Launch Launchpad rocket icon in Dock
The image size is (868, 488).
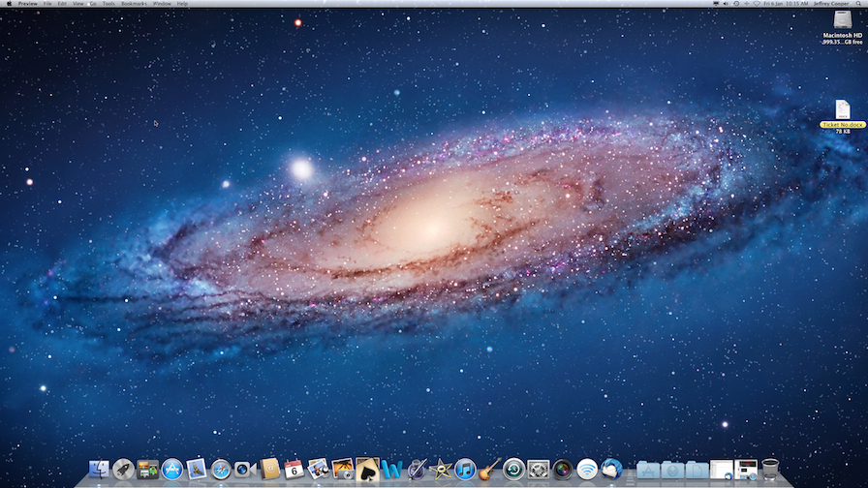[x=123, y=470]
